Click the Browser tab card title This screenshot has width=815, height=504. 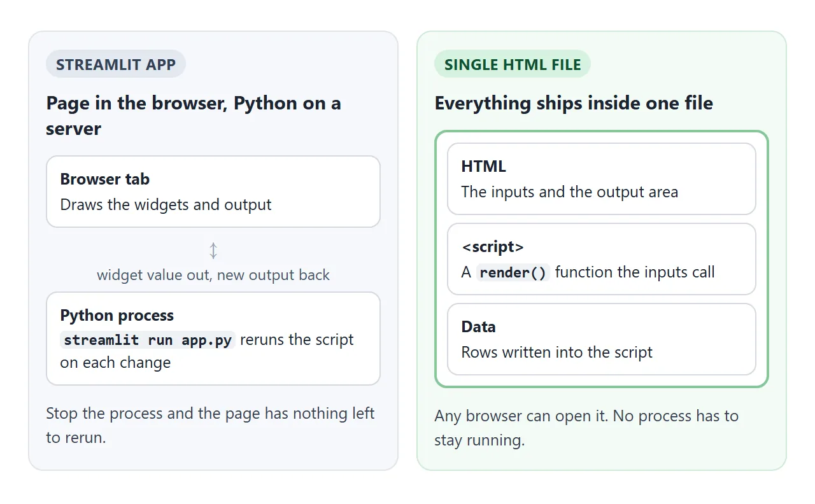[x=105, y=179]
